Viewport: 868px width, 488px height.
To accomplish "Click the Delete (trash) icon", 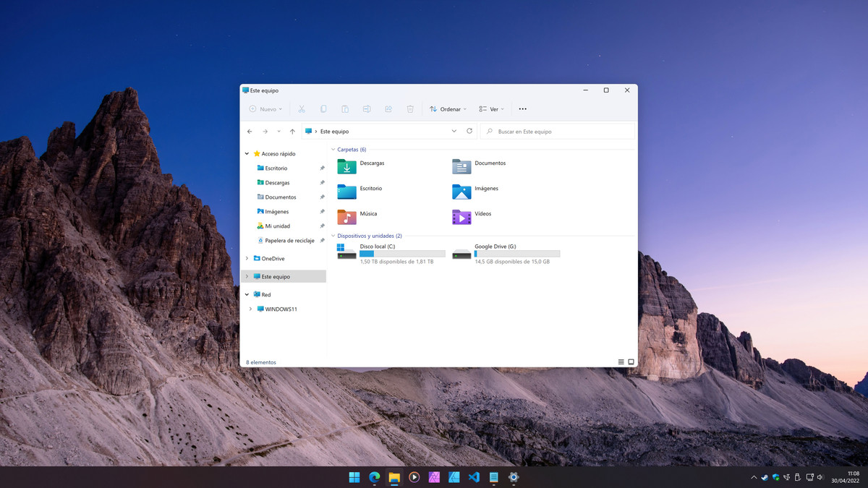I will tap(410, 108).
